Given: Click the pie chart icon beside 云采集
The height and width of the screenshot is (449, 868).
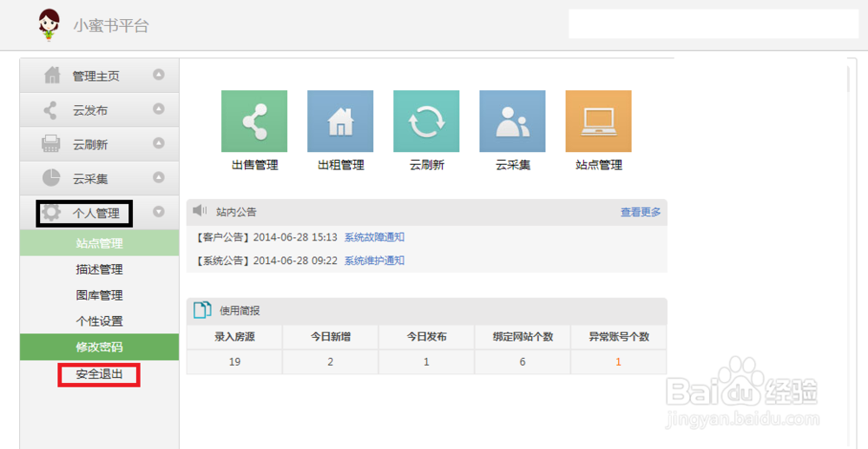Looking at the screenshot, I should point(51,178).
